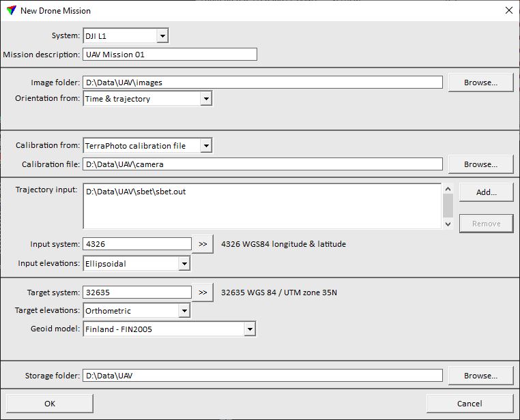Browse for the calibration file
The image size is (520, 420).
click(480, 164)
